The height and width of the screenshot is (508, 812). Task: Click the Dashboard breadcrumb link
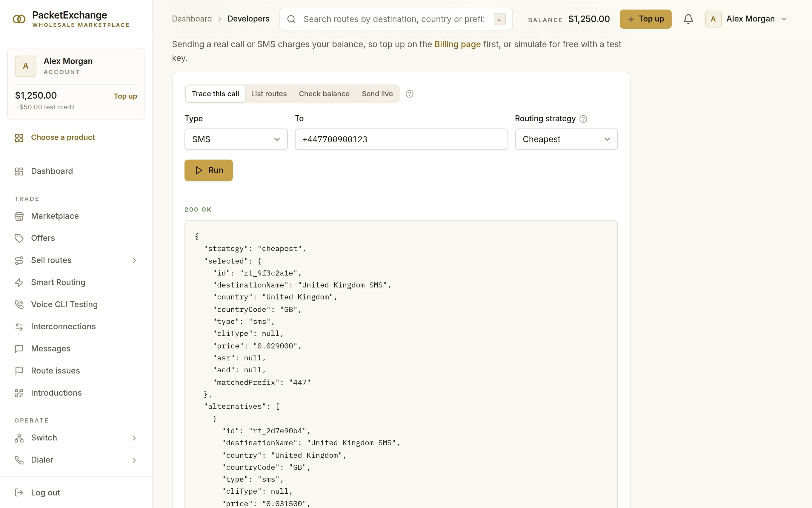point(192,19)
